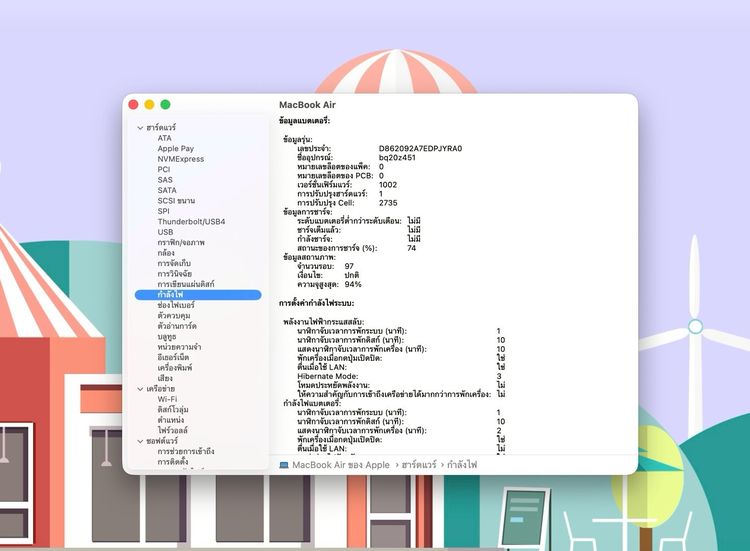Collapse the ซอฟต์แวร์ section disclosure arrow
750x551 pixels.
[140, 440]
